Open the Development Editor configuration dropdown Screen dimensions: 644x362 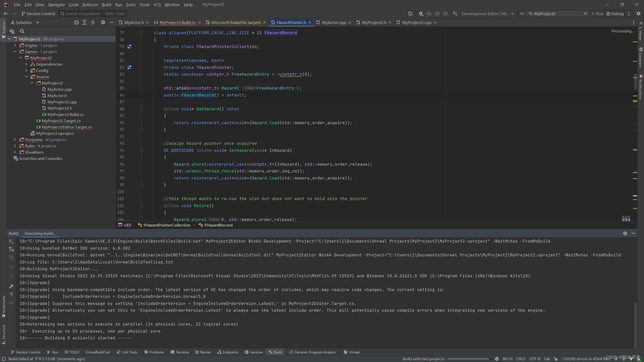pyautogui.click(x=488, y=14)
